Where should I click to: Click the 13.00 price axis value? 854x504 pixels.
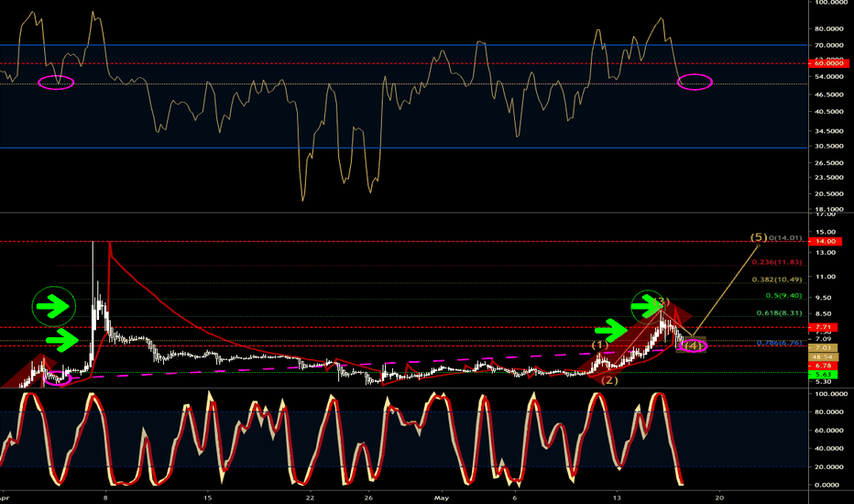click(x=826, y=252)
